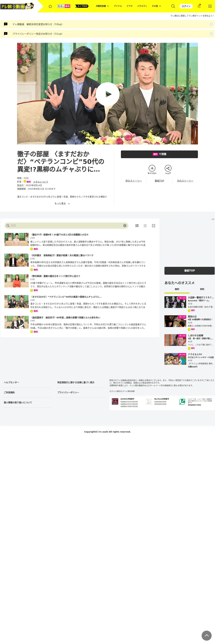
Task: Click the JASRAC license logo
Action: [x=115, y=401]
